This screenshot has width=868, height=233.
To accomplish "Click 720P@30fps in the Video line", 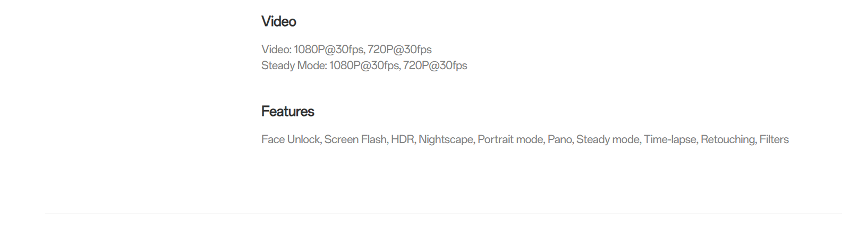I will pyautogui.click(x=399, y=49).
